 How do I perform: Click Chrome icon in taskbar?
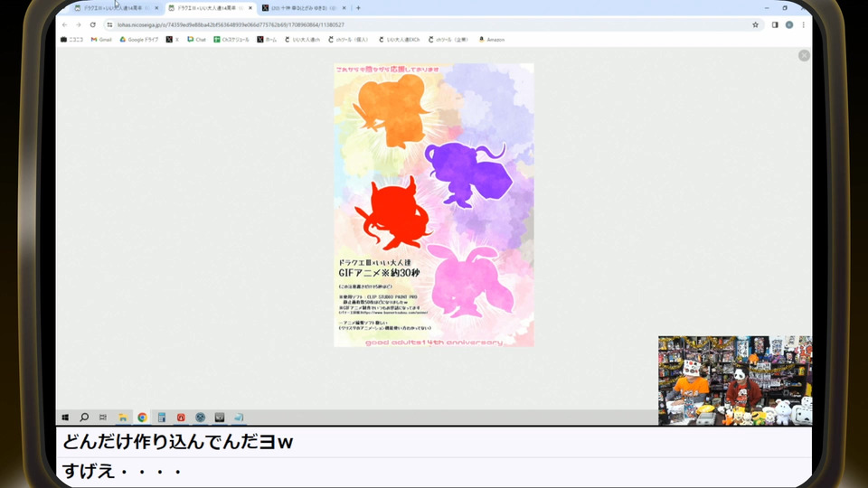(x=142, y=418)
